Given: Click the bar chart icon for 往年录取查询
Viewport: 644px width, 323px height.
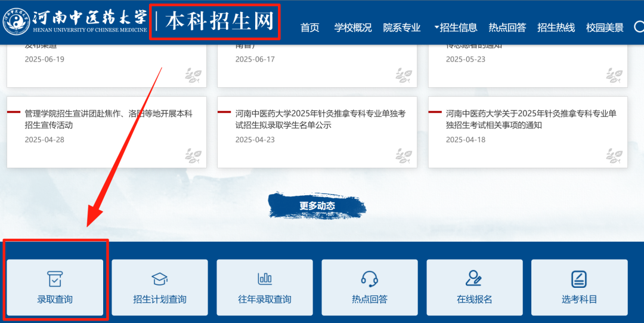Looking at the screenshot, I should point(265,279).
